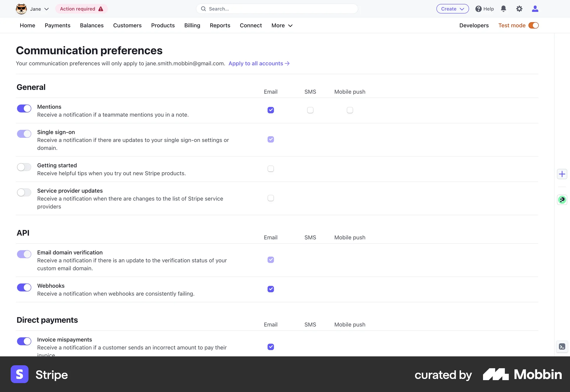The image size is (570, 392).
Task: Open the Create dropdown
Action: 452,9
